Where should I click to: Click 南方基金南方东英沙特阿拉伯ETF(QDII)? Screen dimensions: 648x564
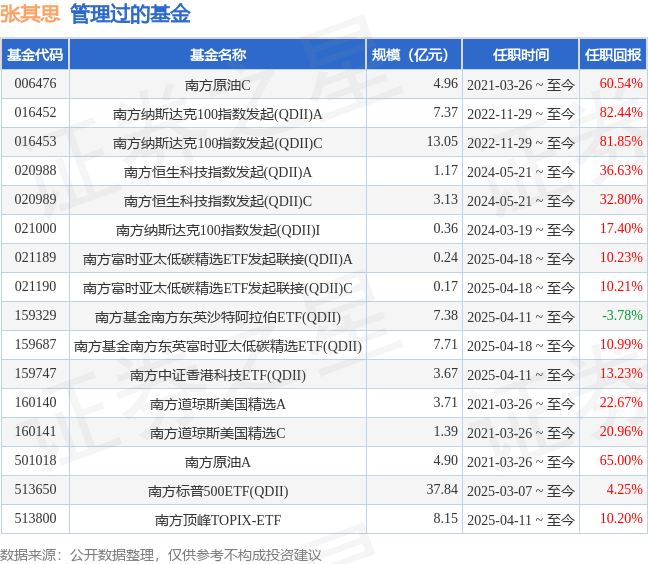click(218, 317)
